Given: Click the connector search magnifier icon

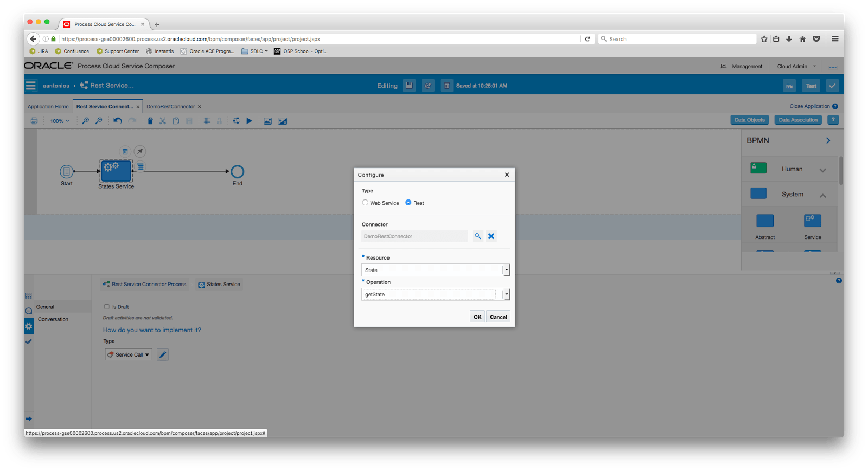Looking at the screenshot, I should tap(478, 236).
